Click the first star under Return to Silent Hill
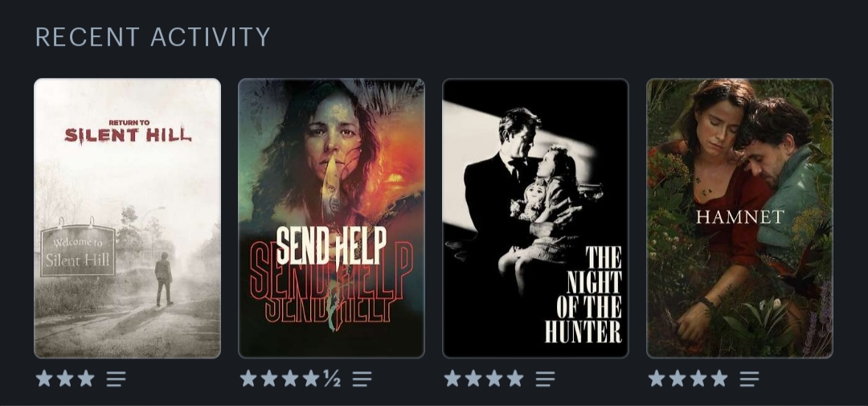The height and width of the screenshot is (406, 868). (x=44, y=379)
